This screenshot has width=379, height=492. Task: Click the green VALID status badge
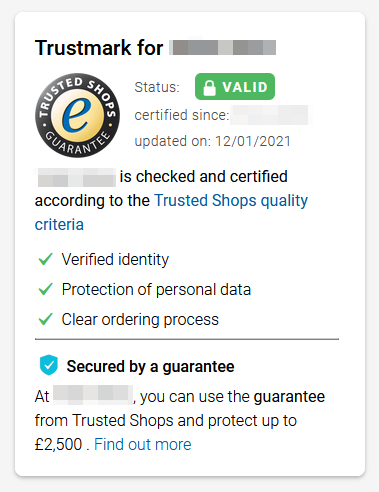[x=235, y=87]
